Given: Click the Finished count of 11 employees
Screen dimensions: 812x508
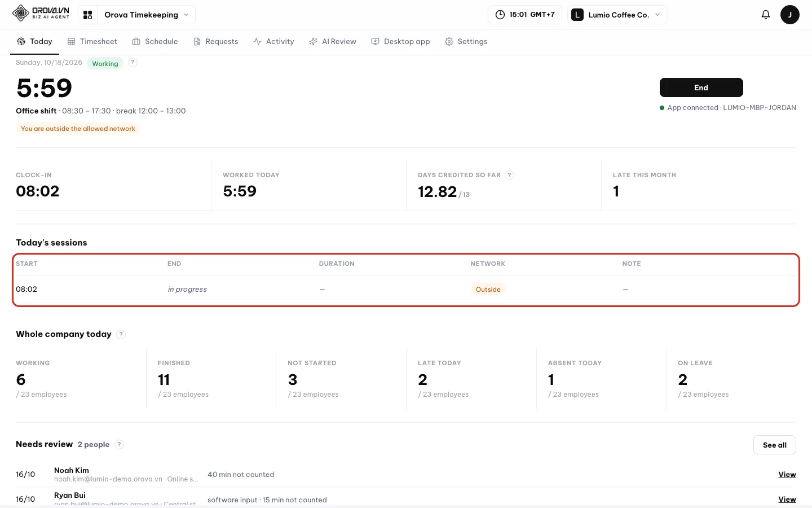Looking at the screenshot, I should (x=164, y=379).
